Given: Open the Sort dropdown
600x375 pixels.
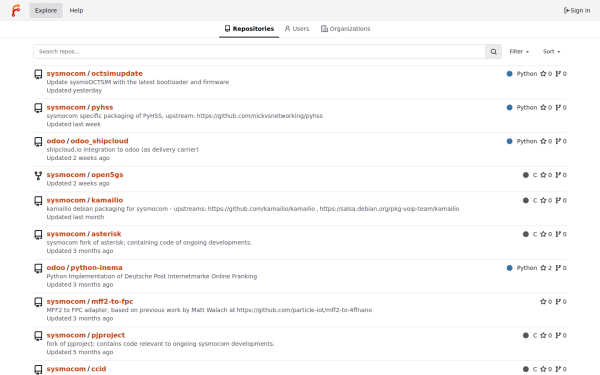Looking at the screenshot, I should [x=551, y=52].
